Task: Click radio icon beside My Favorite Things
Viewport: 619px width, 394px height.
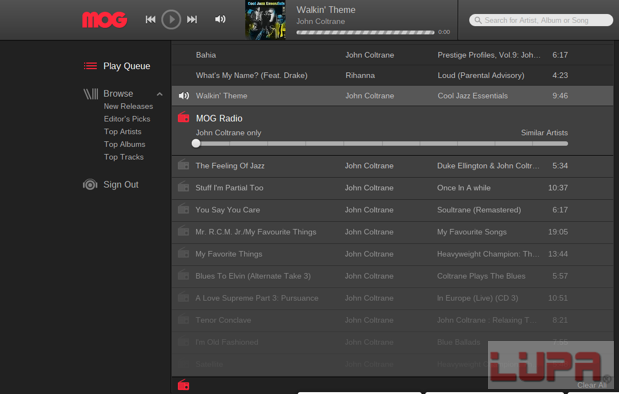Action: (x=183, y=253)
